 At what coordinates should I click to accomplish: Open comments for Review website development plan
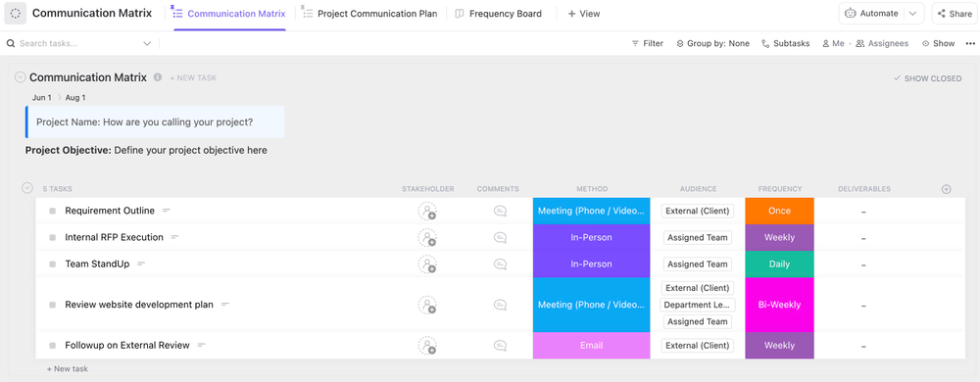click(500, 306)
